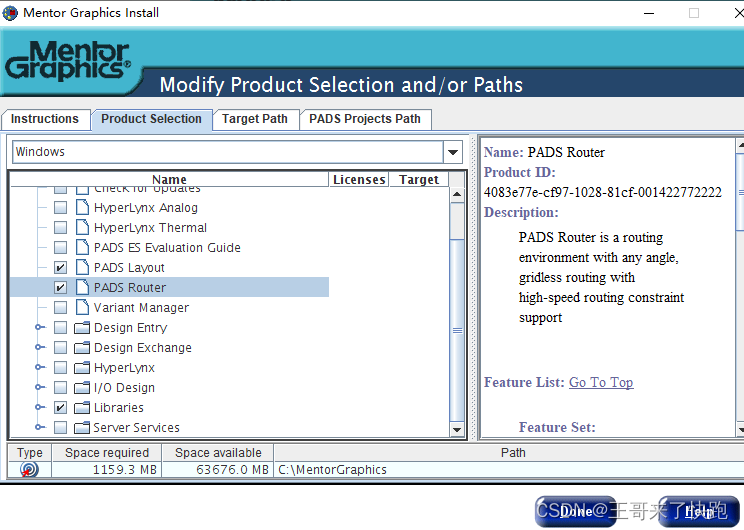Expand the Design Entry tree node
The width and height of the screenshot is (744, 530).
(40, 327)
